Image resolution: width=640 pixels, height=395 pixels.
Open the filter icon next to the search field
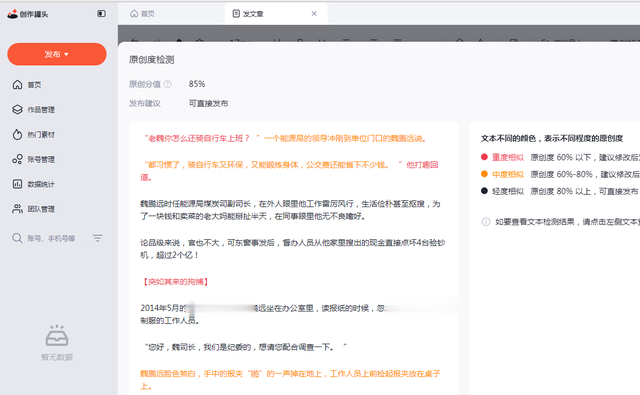97,238
